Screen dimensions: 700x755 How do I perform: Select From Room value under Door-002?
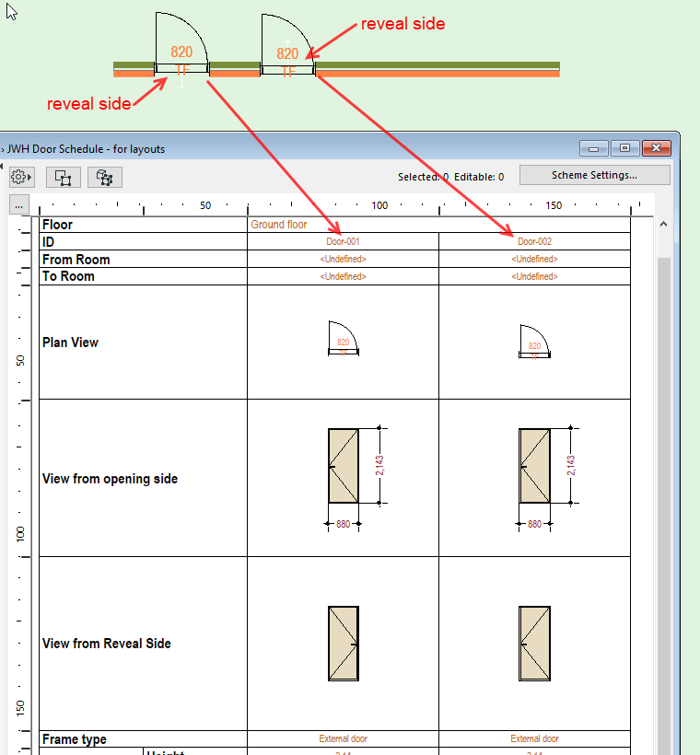pyautogui.click(x=535, y=259)
